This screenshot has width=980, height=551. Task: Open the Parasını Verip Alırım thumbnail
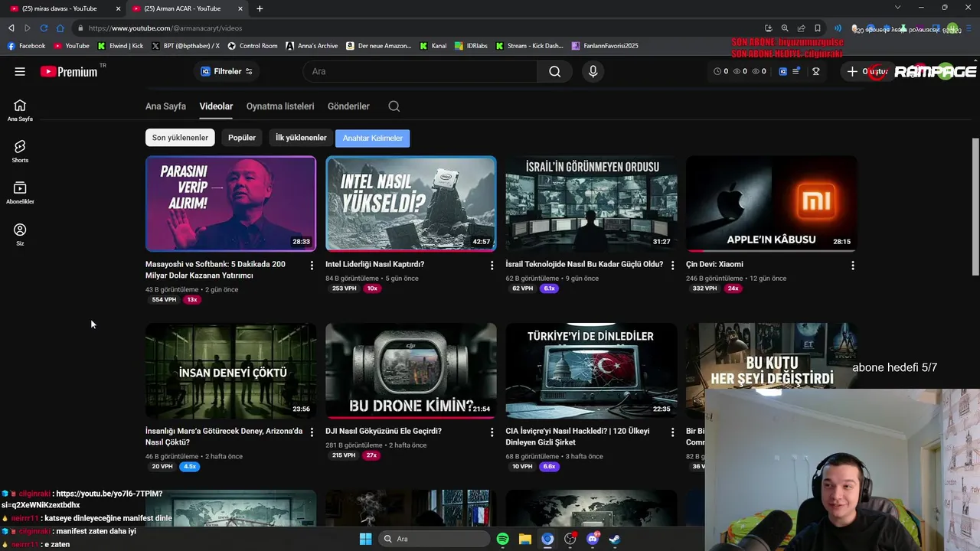tap(230, 204)
